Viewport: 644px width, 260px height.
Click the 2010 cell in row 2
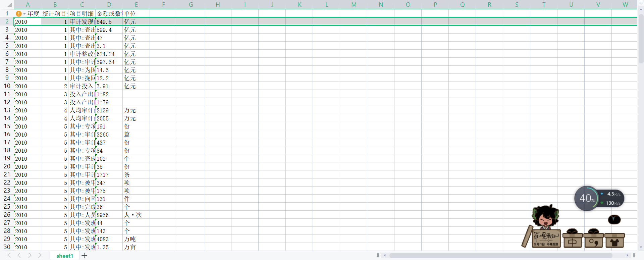pos(28,21)
